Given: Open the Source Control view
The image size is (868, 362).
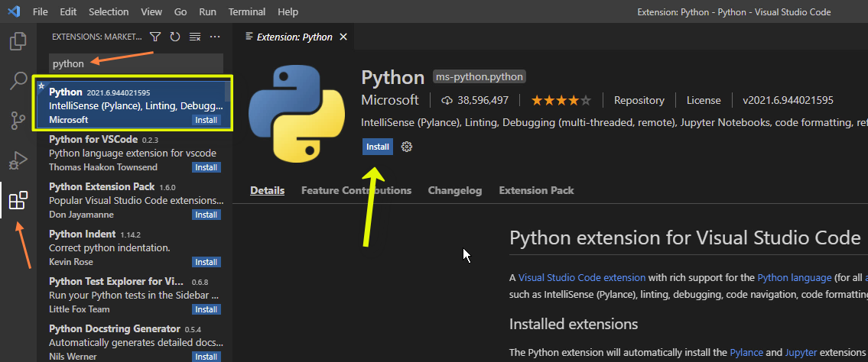Looking at the screenshot, I should pyautogui.click(x=18, y=121).
